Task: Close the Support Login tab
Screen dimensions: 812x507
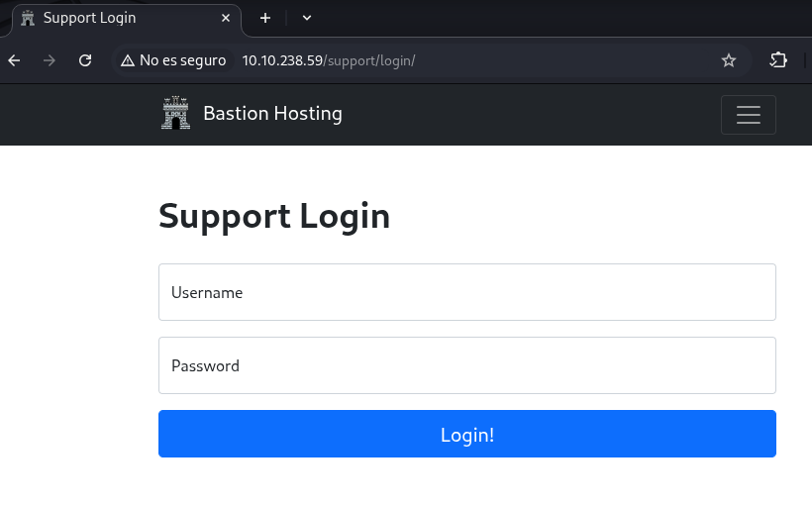Action: (x=226, y=18)
